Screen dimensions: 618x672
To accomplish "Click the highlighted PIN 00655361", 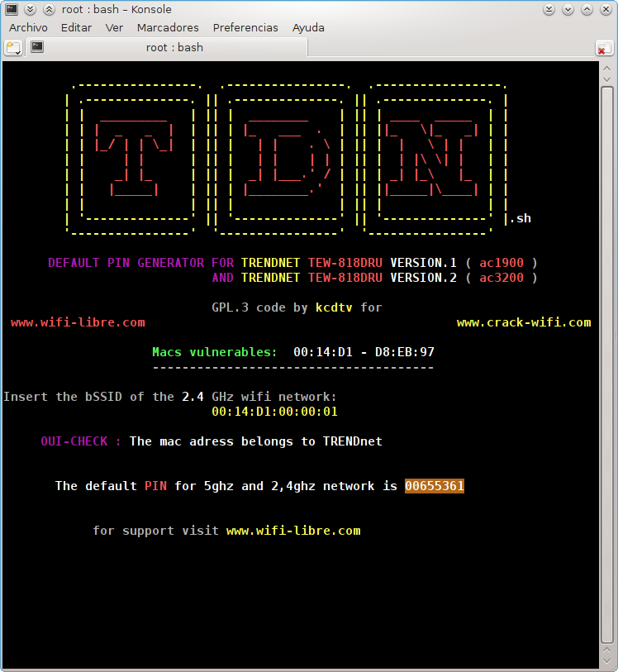I will click(435, 486).
